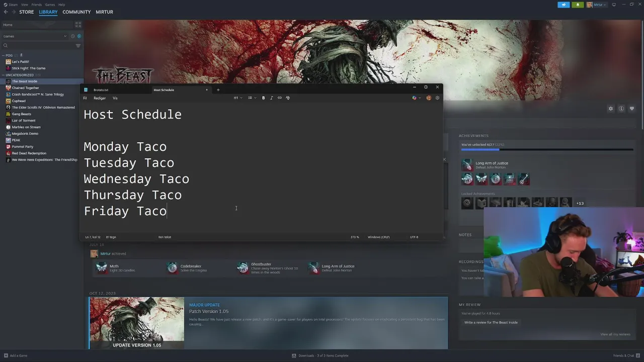
Task: Click the Moth achievement in activity
Action: 116,268
